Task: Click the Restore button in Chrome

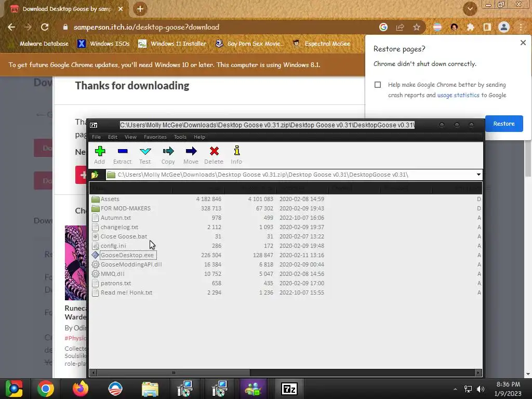Action: (504, 124)
